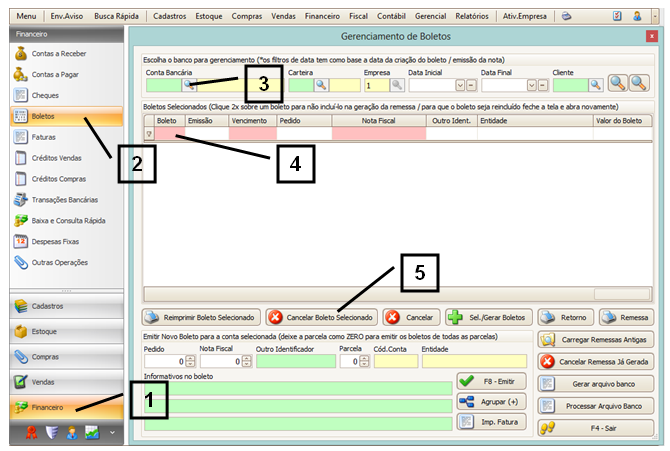Viewport: 670px width, 451px height.
Task: Click Cancelar Remessa Já Gerada button
Action: click(x=596, y=362)
